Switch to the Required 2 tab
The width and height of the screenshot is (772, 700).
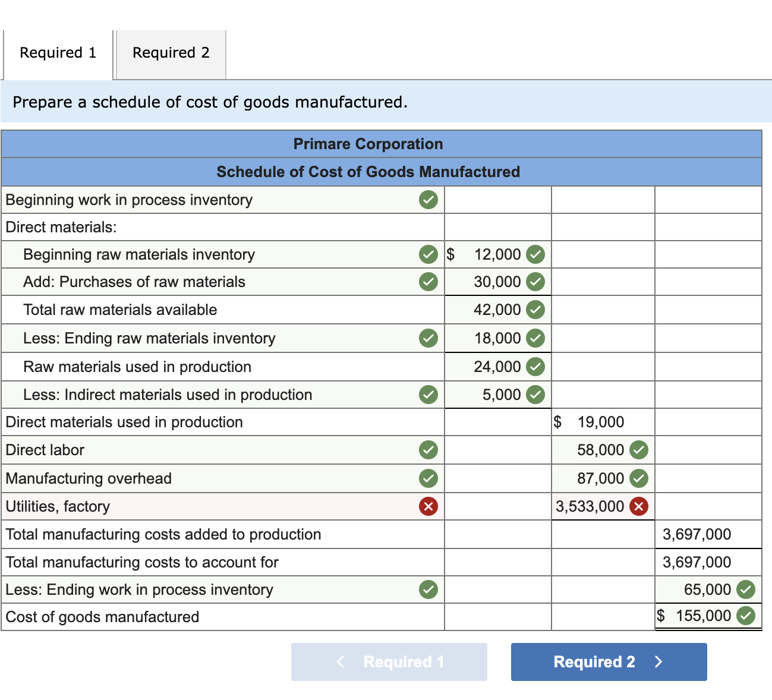tap(171, 53)
